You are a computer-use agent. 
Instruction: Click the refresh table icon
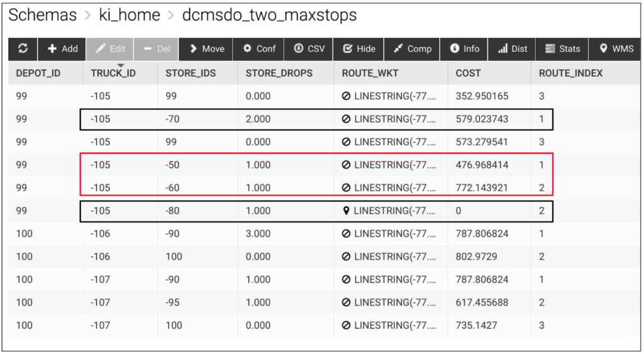[x=23, y=48]
